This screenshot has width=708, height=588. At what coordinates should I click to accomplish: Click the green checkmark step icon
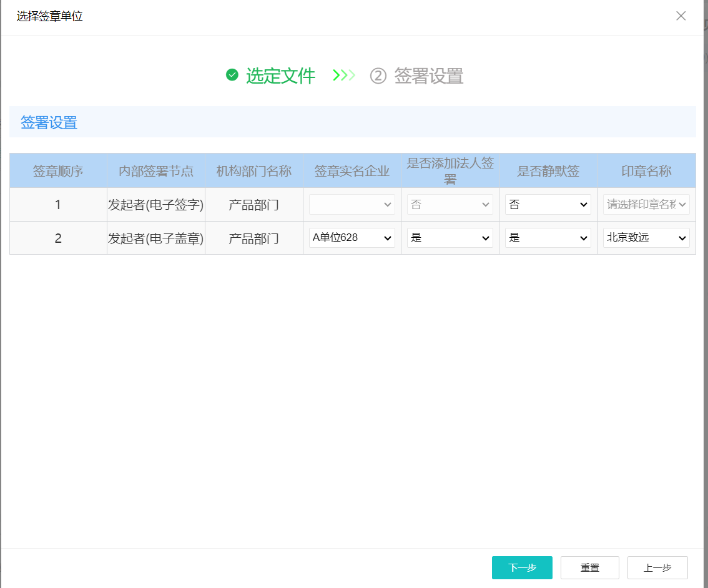click(x=232, y=76)
